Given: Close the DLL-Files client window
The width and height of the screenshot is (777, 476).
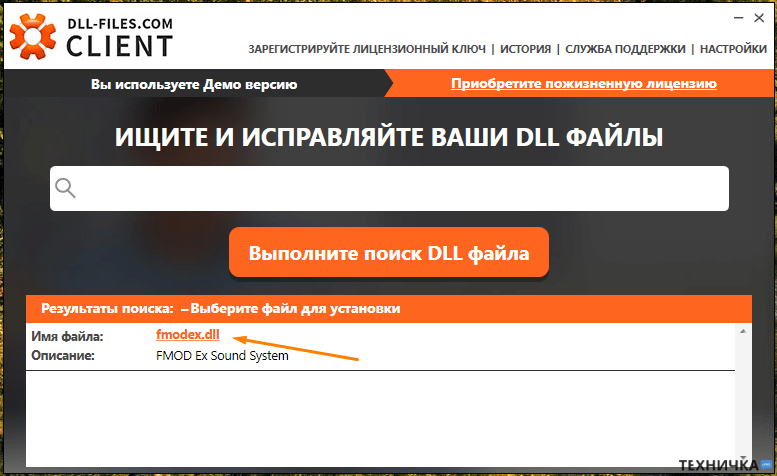Looking at the screenshot, I should (759, 18).
